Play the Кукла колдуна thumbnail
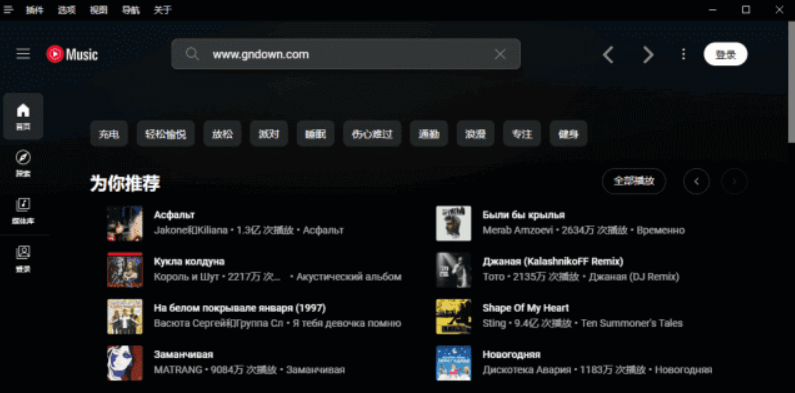The image size is (795, 393). coord(125,270)
